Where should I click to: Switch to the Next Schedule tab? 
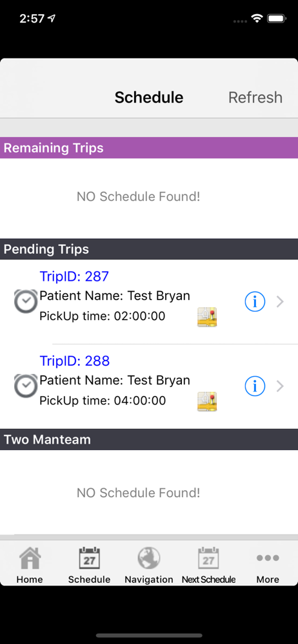(x=209, y=565)
